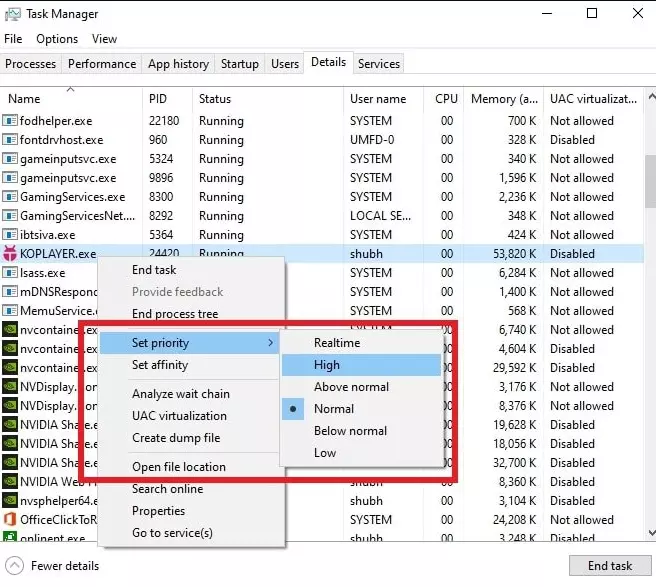Click the NVIDIA Web Helper process icon

tap(10, 481)
